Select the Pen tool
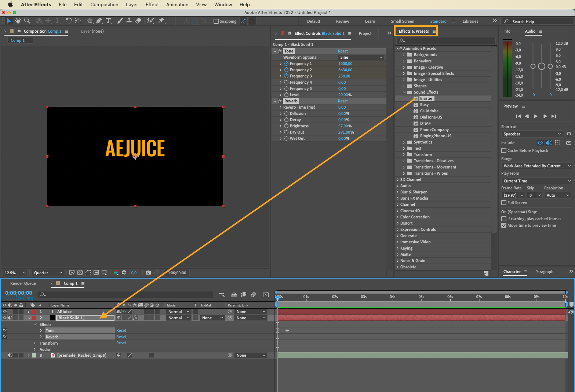The image size is (575, 392). point(99,21)
